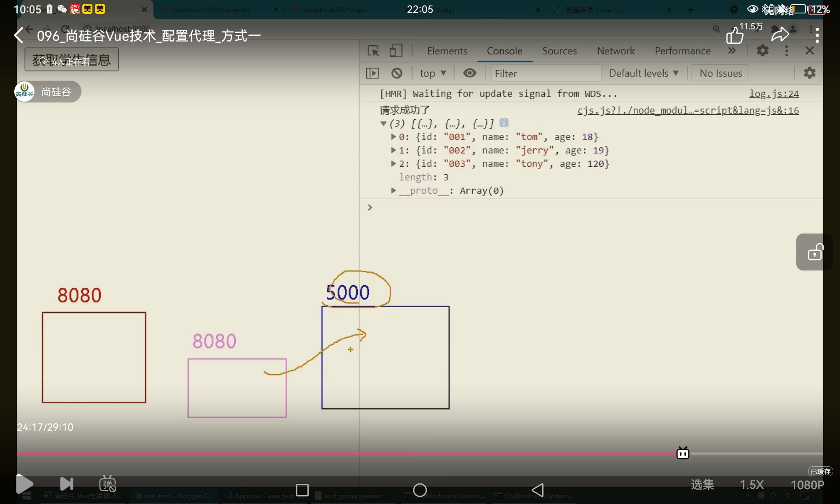Expand array item 0 with id 001
840x504 pixels.
tap(394, 136)
